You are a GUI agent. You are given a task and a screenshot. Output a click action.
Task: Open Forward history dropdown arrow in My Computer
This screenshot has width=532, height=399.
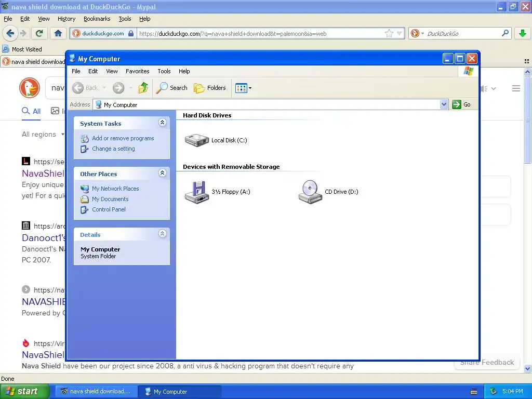tap(130, 88)
